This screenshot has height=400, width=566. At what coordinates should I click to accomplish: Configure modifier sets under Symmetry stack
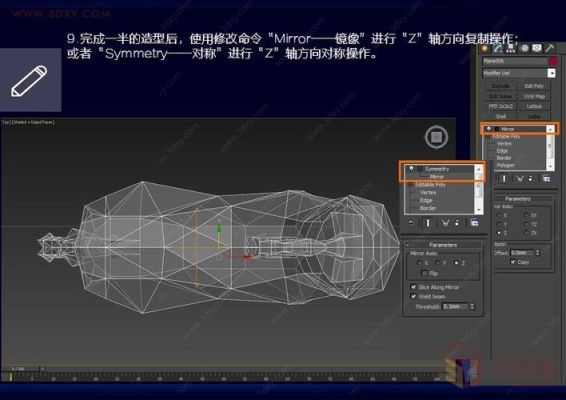[474, 223]
